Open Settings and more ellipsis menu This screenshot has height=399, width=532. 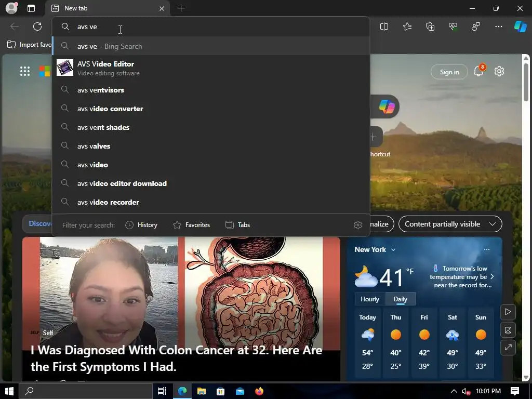(x=498, y=26)
